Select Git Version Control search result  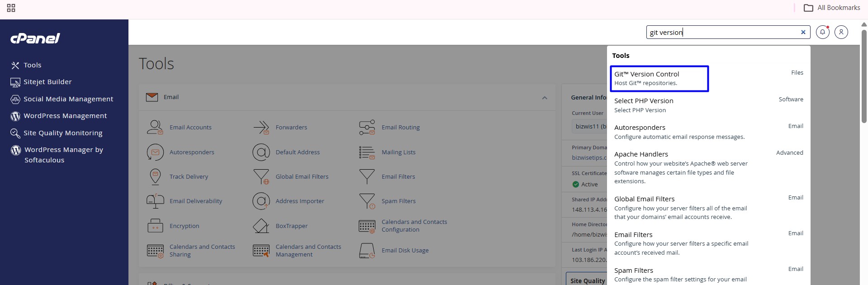tap(659, 79)
